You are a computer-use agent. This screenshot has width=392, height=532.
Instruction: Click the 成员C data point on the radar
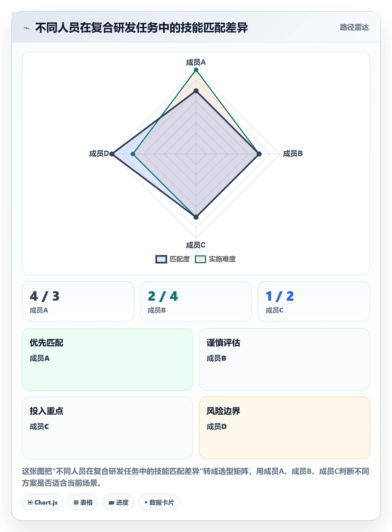196,217
